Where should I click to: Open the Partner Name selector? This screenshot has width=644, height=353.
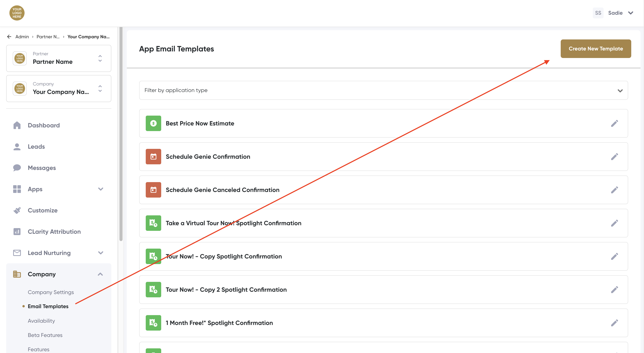point(59,58)
